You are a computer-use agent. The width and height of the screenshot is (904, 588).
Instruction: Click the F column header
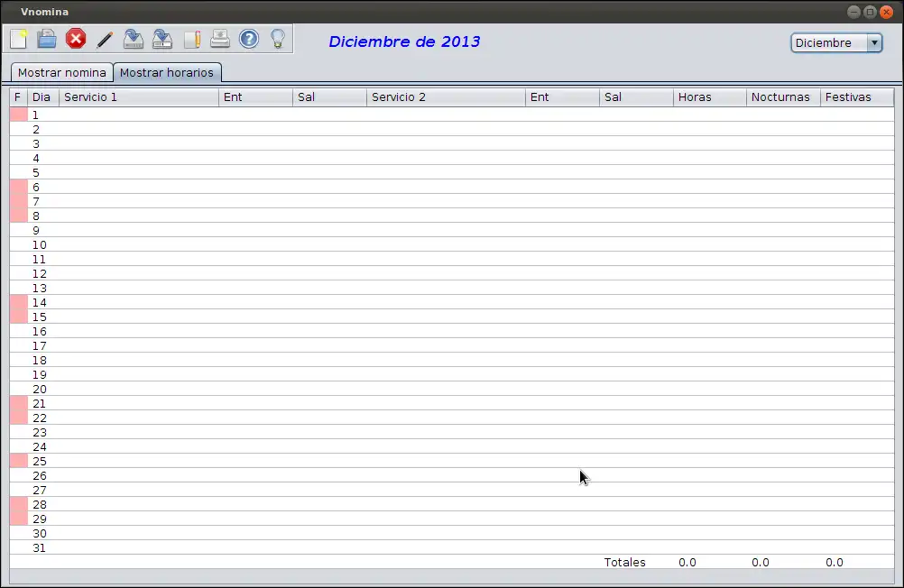[x=18, y=96]
